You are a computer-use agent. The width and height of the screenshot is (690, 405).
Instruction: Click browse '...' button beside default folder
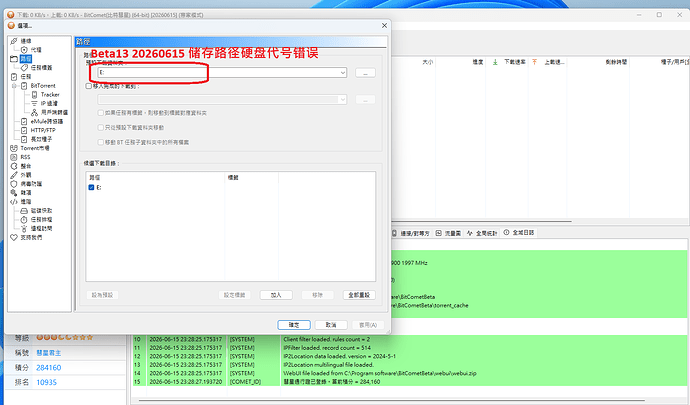click(x=365, y=73)
